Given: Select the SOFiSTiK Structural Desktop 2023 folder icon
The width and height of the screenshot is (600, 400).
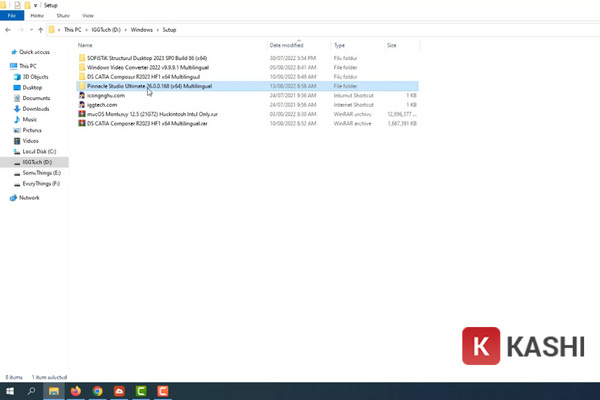Looking at the screenshot, I should pyautogui.click(x=82, y=58).
